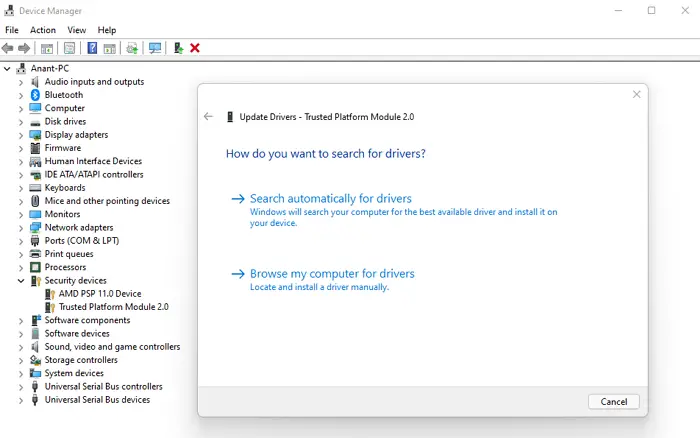Collapse the Anant-PC root node
Screen dimensions: 700x438
click(7, 69)
